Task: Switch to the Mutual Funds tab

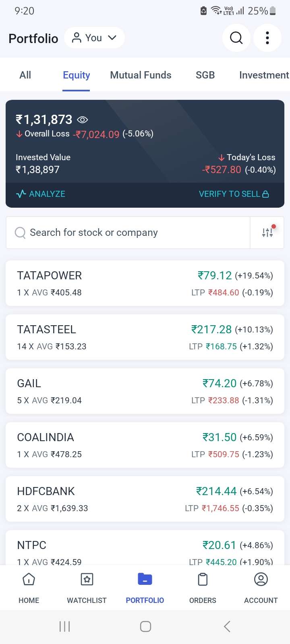Action: pyautogui.click(x=141, y=75)
